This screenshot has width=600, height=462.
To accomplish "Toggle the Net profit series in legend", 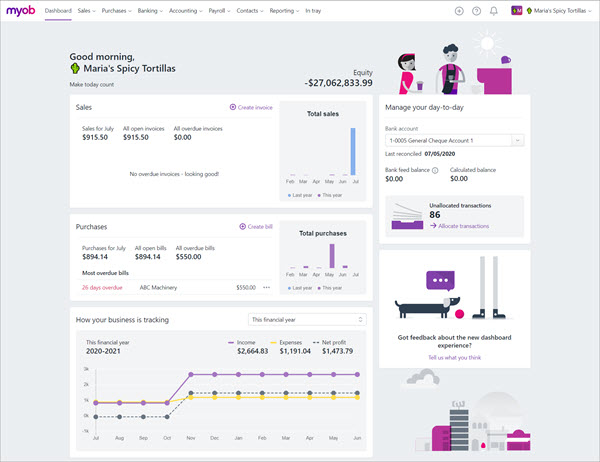I will [339, 341].
